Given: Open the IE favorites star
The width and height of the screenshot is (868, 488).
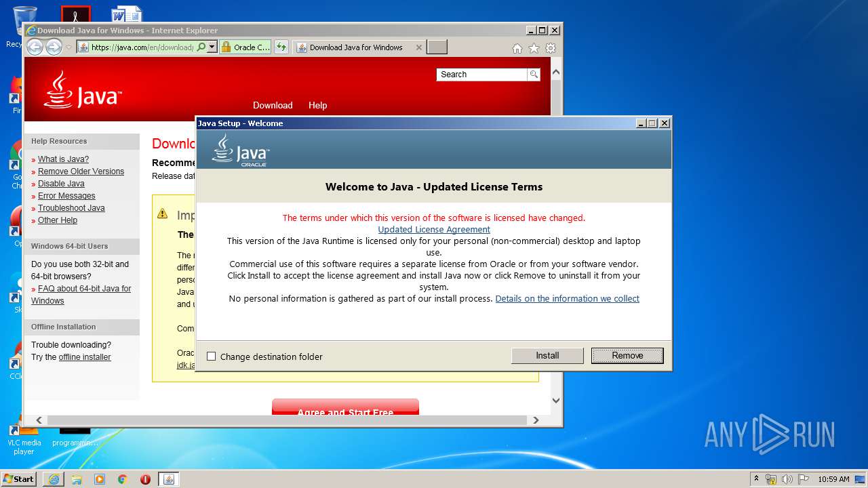Looking at the screenshot, I should 534,48.
